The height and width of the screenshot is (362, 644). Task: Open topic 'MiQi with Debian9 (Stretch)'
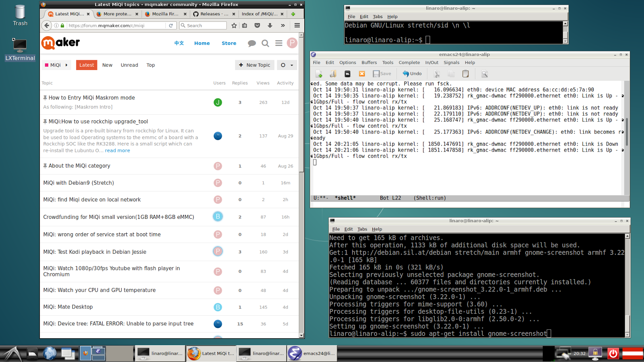pos(78,183)
